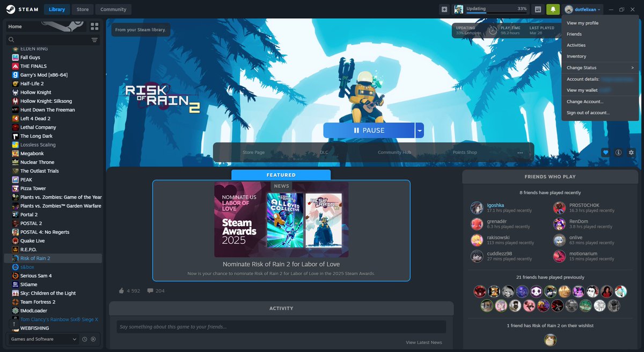
Task: Open Games and Software filter dropdown
Action: tap(44, 339)
